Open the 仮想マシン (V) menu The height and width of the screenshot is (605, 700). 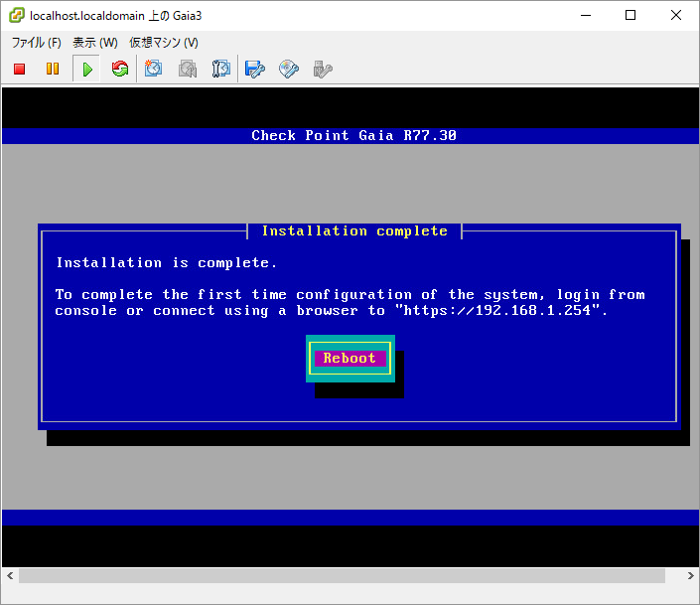point(164,43)
